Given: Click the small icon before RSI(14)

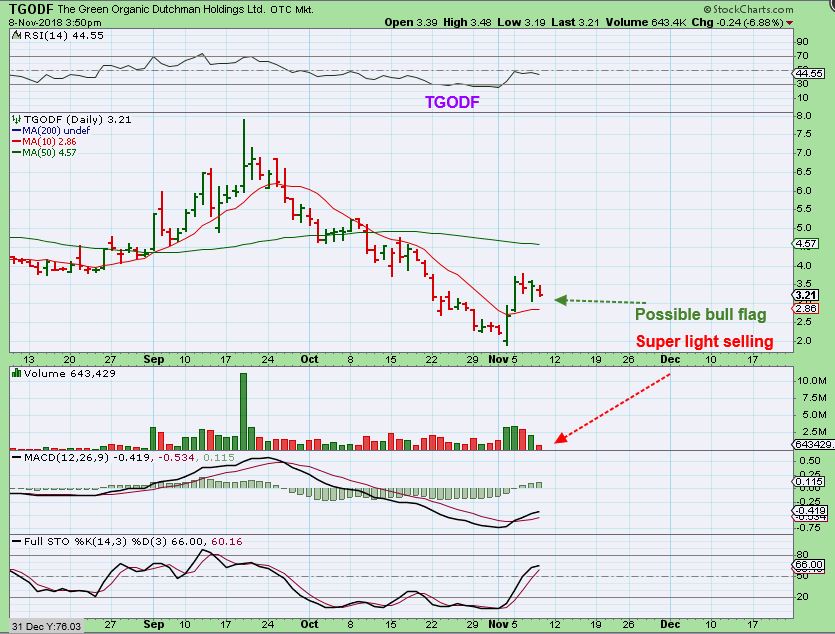Looking at the screenshot, I should pos(17,35).
